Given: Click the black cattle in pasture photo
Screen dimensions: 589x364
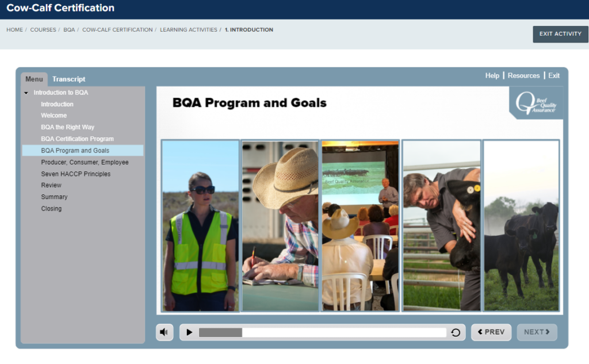Looking at the screenshot, I should [521, 225].
